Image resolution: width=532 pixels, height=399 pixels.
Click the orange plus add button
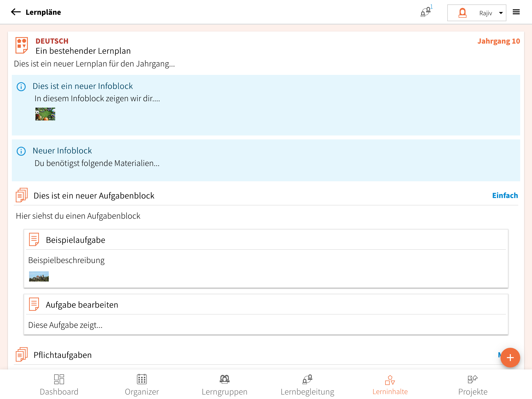[x=510, y=357]
